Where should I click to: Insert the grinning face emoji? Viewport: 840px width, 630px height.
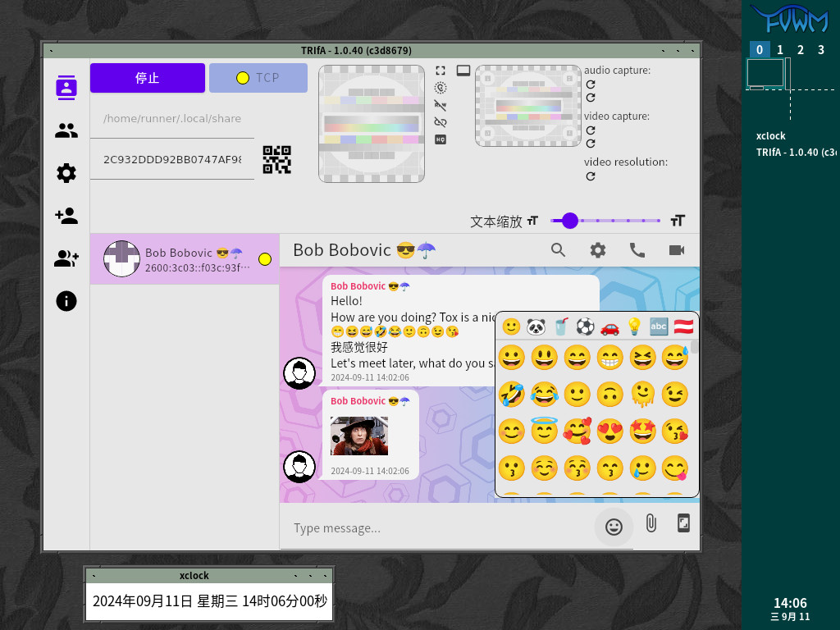click(512, 358)
